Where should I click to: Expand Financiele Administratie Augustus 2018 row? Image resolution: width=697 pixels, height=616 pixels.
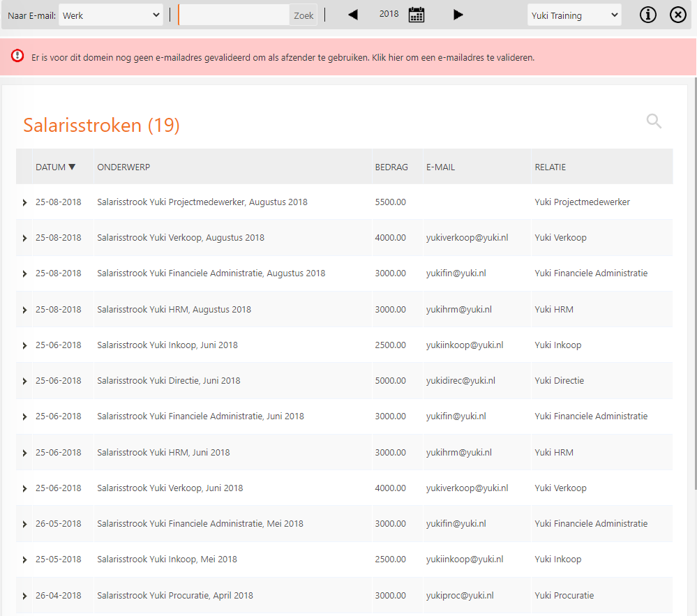[24, 273]
